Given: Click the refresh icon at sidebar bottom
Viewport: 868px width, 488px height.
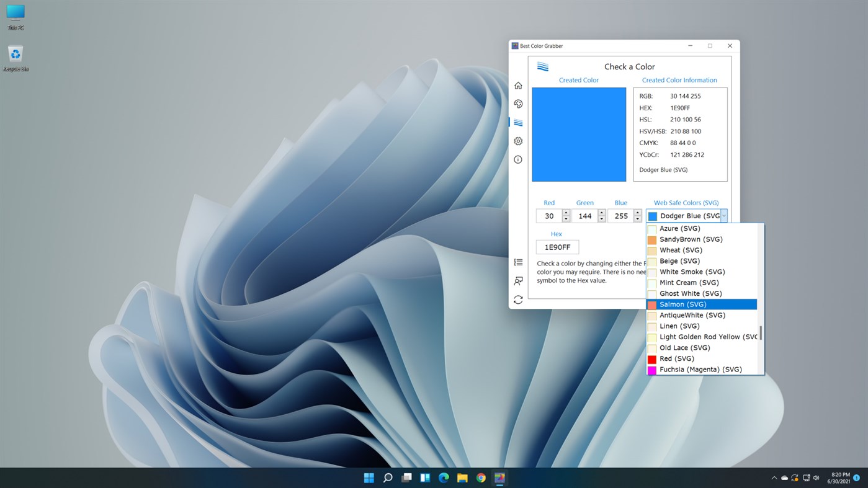Looking at the screenshot, I should tap(518, 299).
